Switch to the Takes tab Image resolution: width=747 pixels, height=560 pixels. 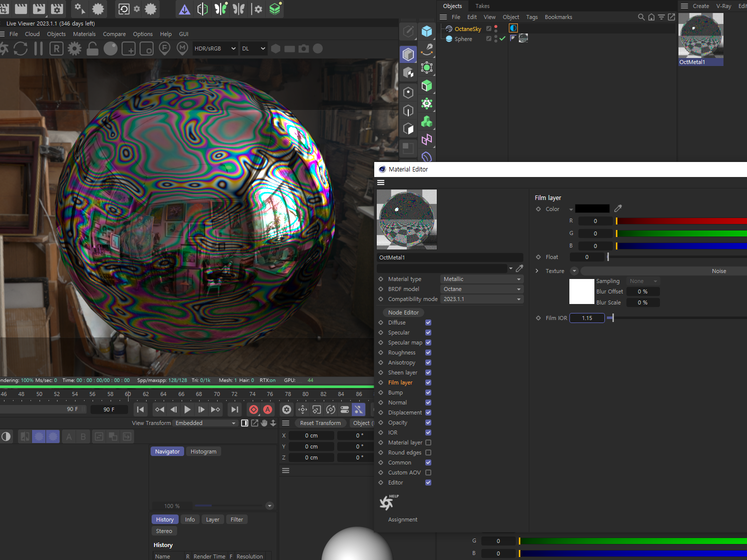[x=482, y=6]
